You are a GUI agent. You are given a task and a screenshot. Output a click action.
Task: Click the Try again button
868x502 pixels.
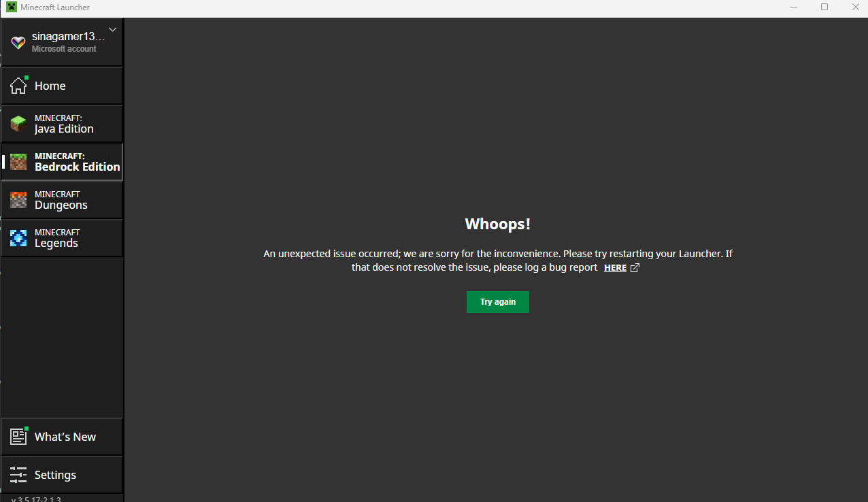(x=497, y=302)
